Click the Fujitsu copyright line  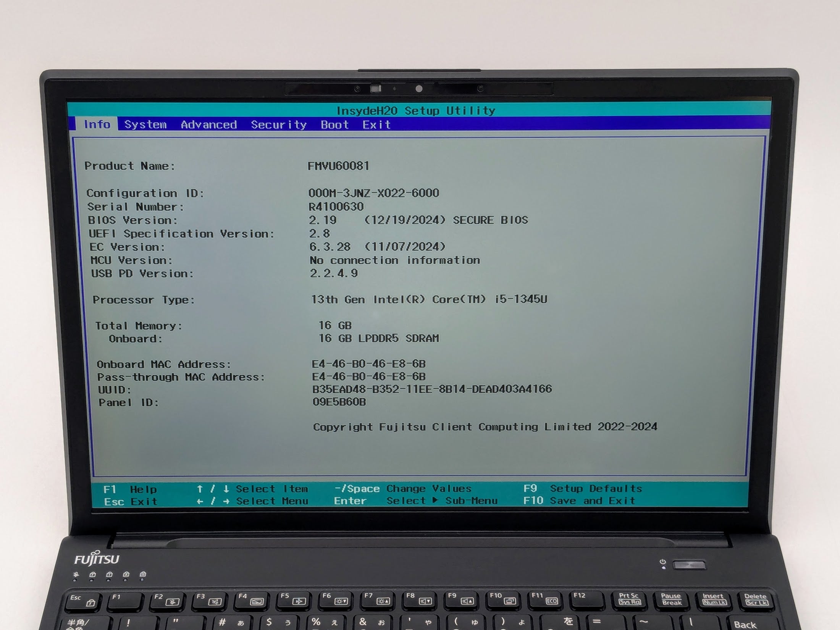[485, 427]
